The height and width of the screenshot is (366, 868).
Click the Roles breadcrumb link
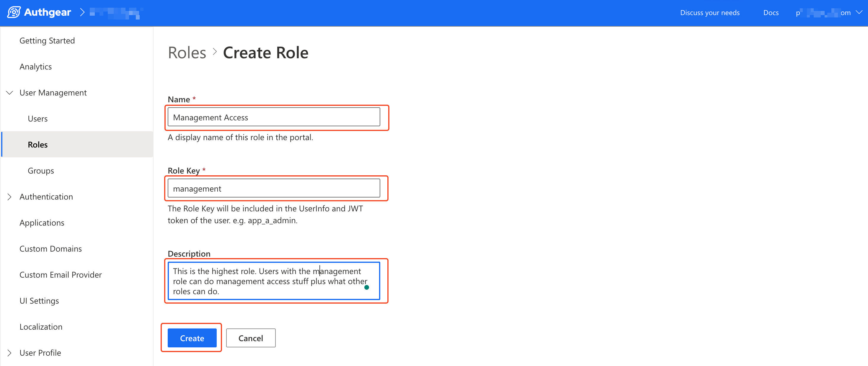[187, 53]
